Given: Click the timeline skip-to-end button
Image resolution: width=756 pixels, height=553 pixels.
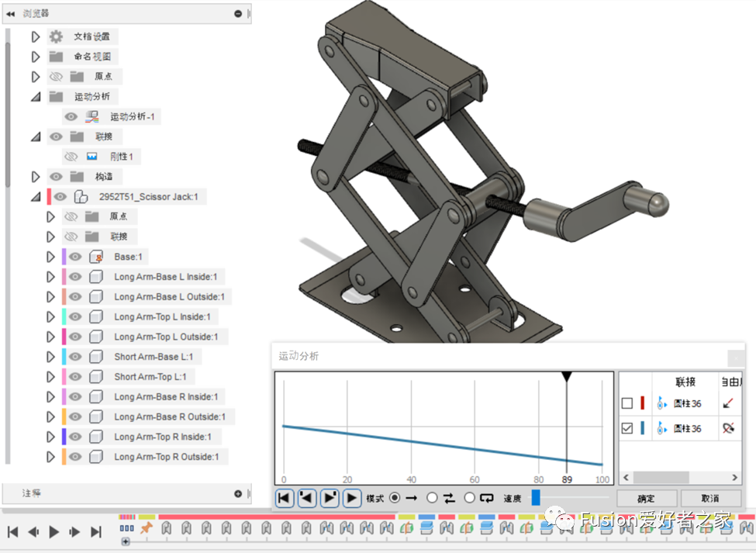Looking at the screenshot, I should pos(96,532).
